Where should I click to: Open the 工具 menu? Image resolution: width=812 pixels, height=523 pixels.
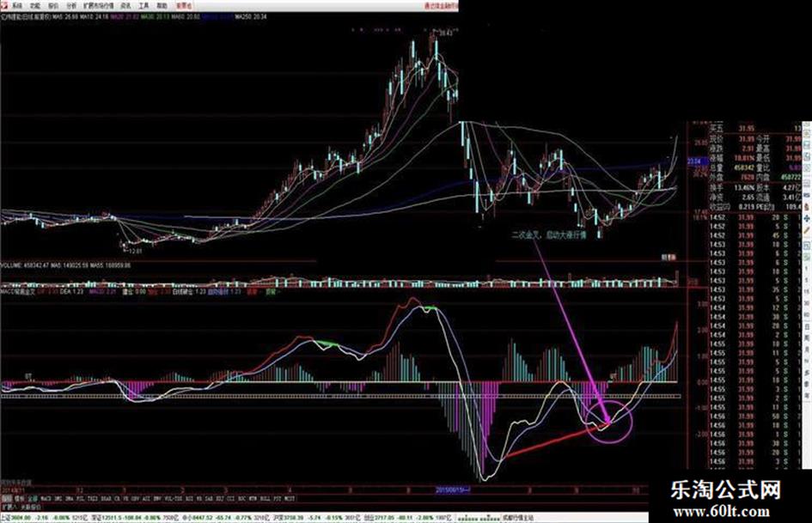pos(143,6)
